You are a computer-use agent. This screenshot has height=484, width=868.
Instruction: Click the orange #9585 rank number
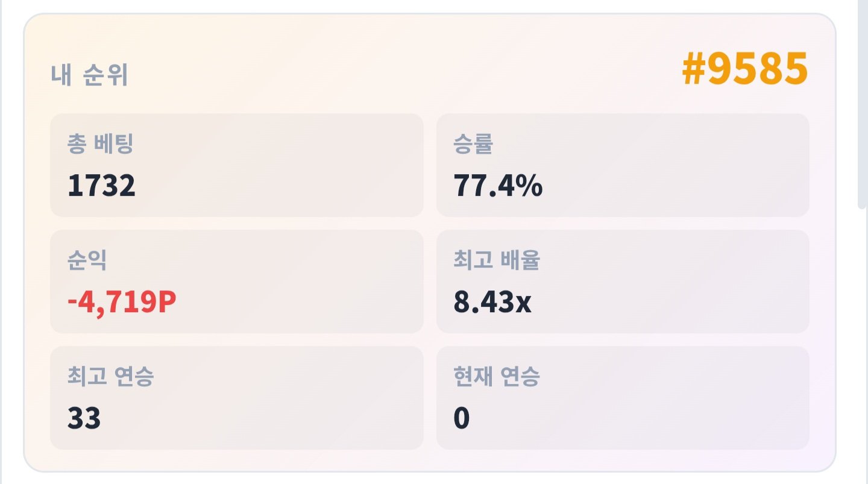click(745, 69)
